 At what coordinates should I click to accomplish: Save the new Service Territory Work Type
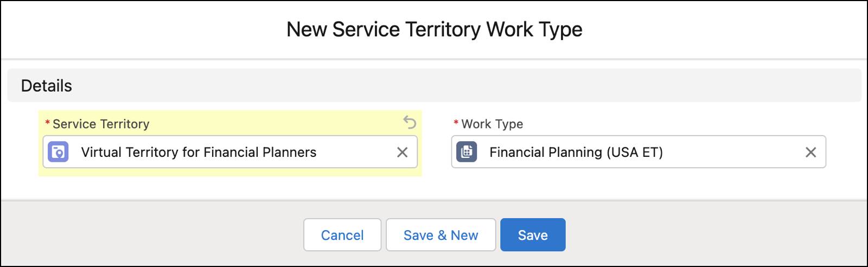pos(533,235)
